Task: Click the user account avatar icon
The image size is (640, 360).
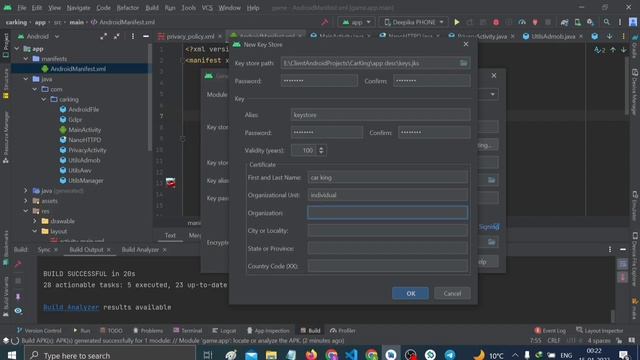Action: click(x=633, y=22)
